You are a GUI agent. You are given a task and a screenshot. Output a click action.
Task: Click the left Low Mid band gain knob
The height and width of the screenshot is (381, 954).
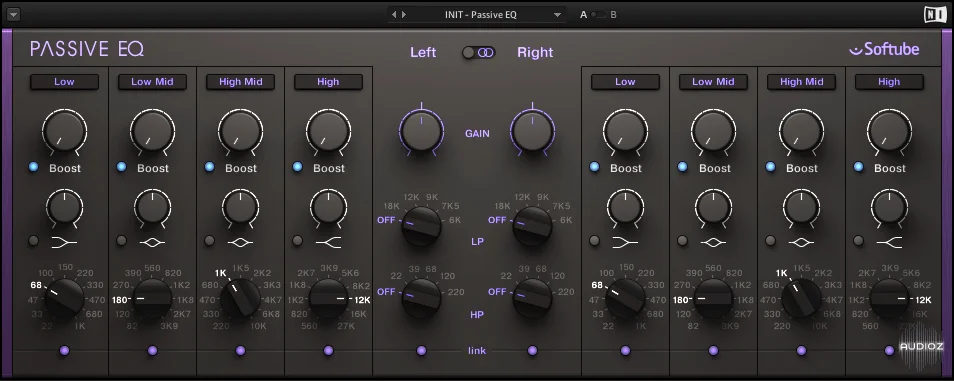click(152, 131)
